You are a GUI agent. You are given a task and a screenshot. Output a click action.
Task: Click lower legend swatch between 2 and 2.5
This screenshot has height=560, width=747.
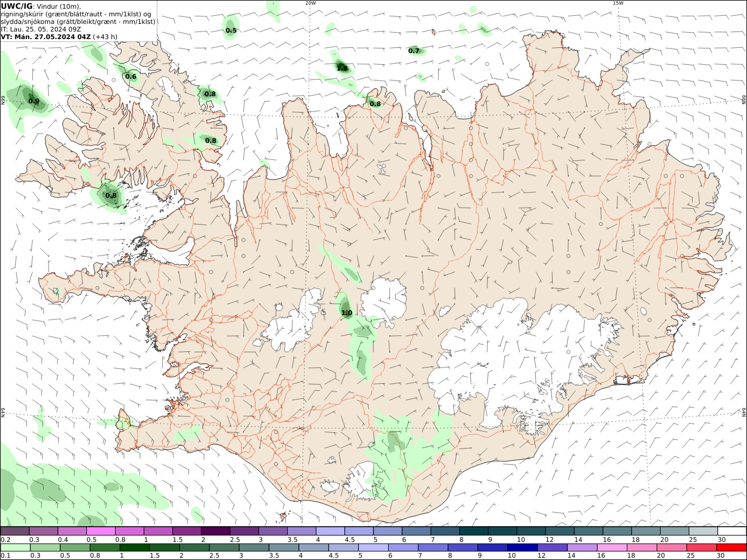194,548
